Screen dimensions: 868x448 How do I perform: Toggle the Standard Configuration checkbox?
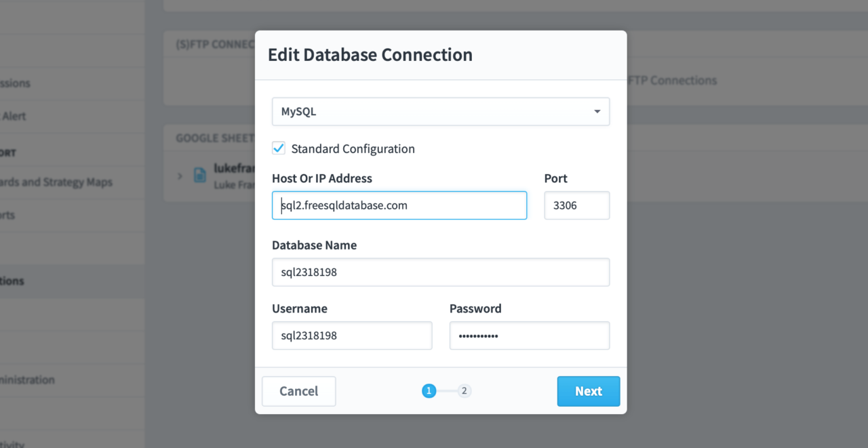[279, 148]
